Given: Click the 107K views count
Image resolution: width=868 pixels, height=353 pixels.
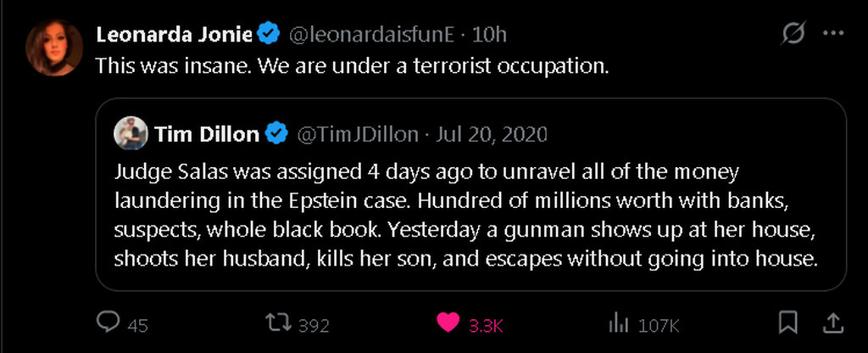Looking at the screenshot, I should [x=659, y=325].
